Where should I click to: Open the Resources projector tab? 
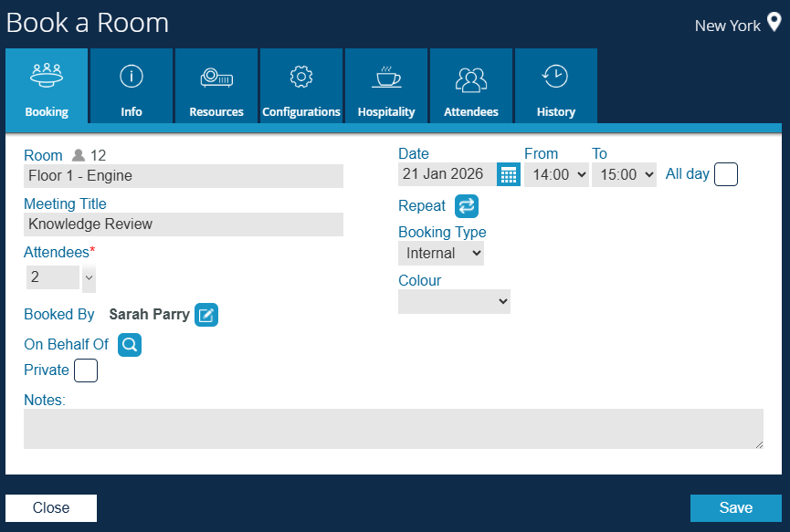pyautogui.click(x=216, y=87)
